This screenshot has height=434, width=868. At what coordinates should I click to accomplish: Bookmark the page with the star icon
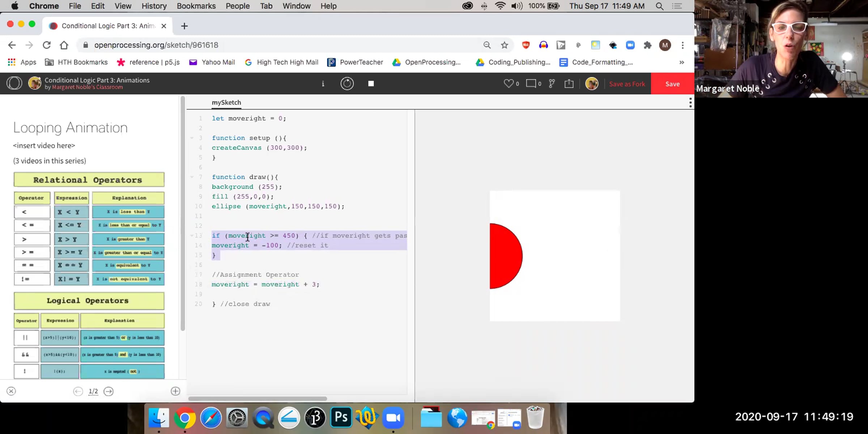504,45
